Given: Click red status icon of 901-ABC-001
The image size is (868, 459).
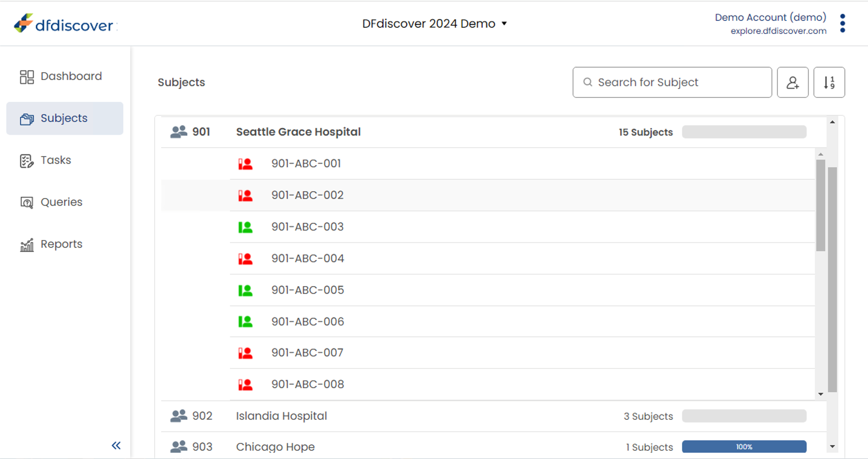Looking at the screenshot, I should tap(245, 164).
